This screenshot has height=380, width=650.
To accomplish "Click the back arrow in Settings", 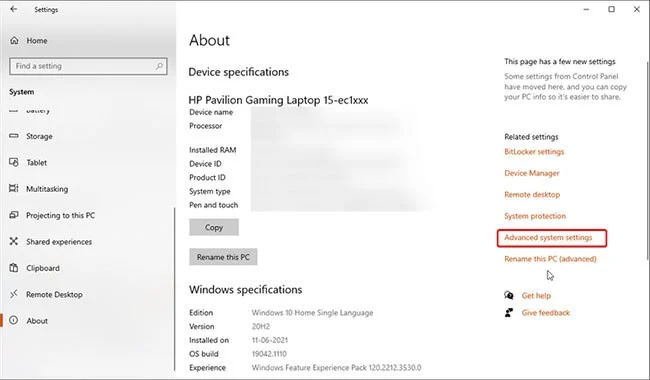I will 14,9.
